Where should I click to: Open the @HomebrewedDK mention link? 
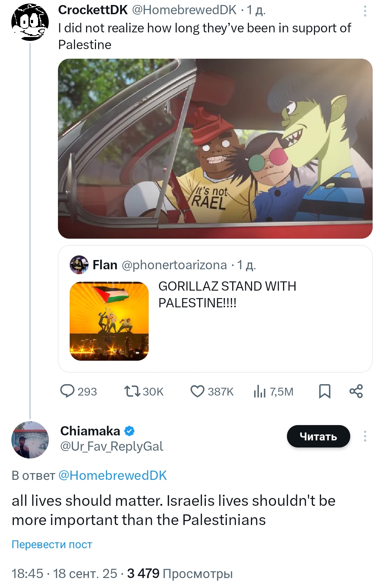pyautogui.click(x=112, y=475)
